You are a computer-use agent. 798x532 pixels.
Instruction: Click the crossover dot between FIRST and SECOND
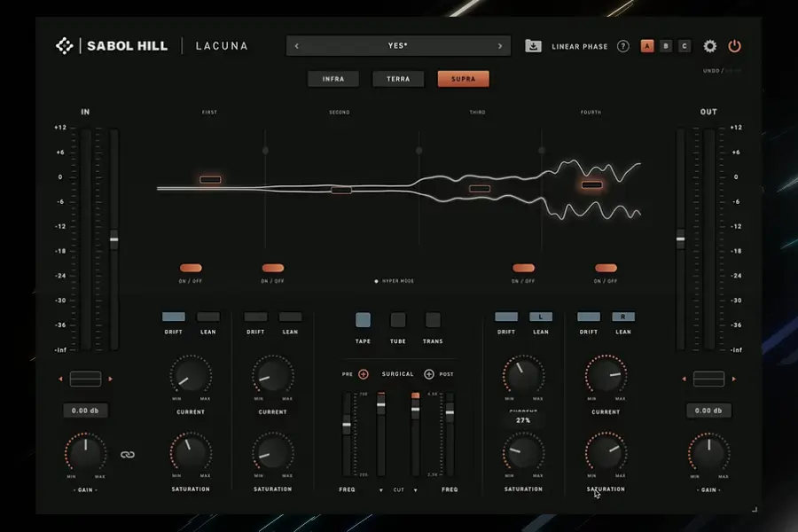[x=265, y=151]
